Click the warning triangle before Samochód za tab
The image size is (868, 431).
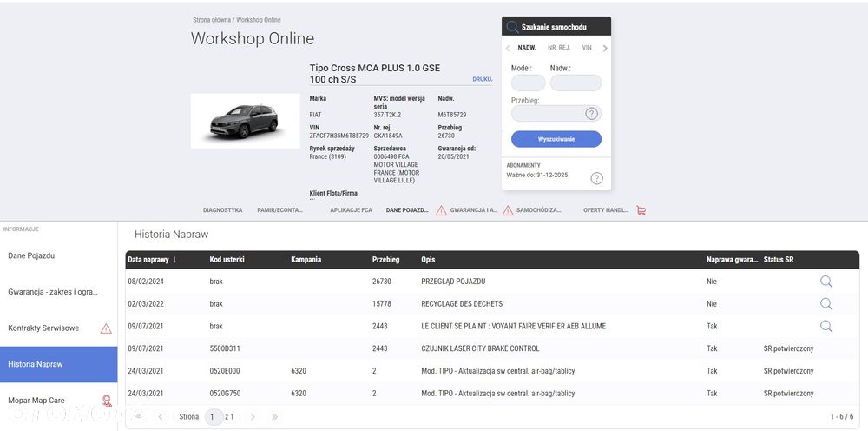point(508,210)
